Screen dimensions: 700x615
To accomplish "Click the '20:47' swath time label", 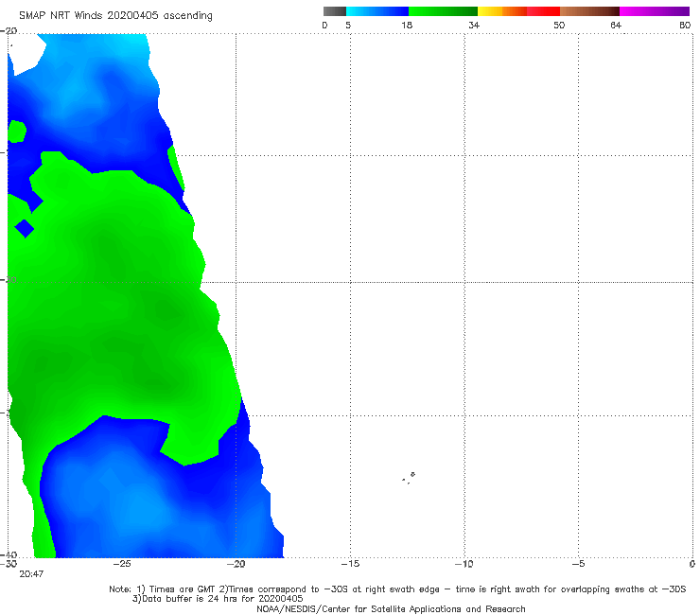I will point(31,574).
